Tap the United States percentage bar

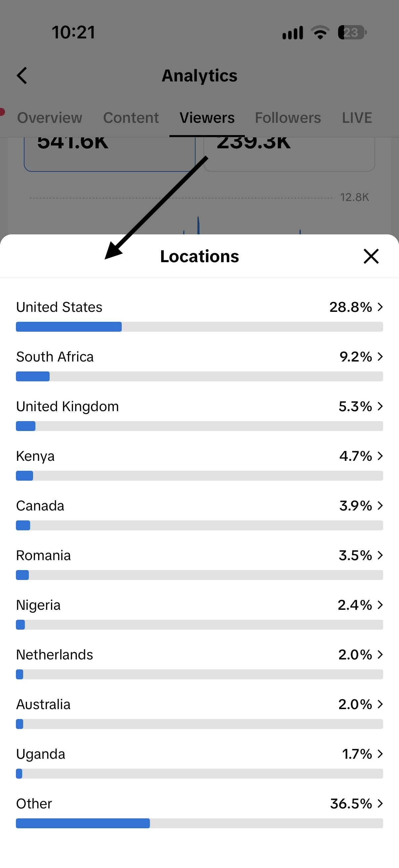tap(199, 327)
